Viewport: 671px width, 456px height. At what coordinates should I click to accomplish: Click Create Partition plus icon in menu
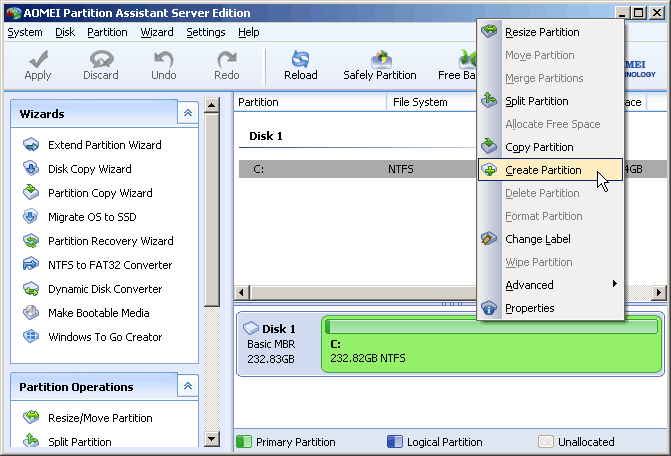(489, 170)
